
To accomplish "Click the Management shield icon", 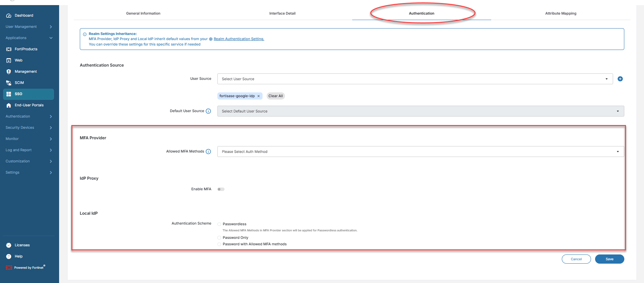I will 9,72.
